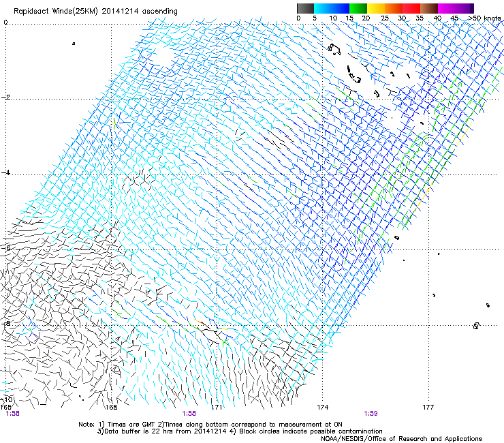Click the green 15-20 knots legend swatch
504x443 pixels.
pyautogui.click(x=358, y=8)
